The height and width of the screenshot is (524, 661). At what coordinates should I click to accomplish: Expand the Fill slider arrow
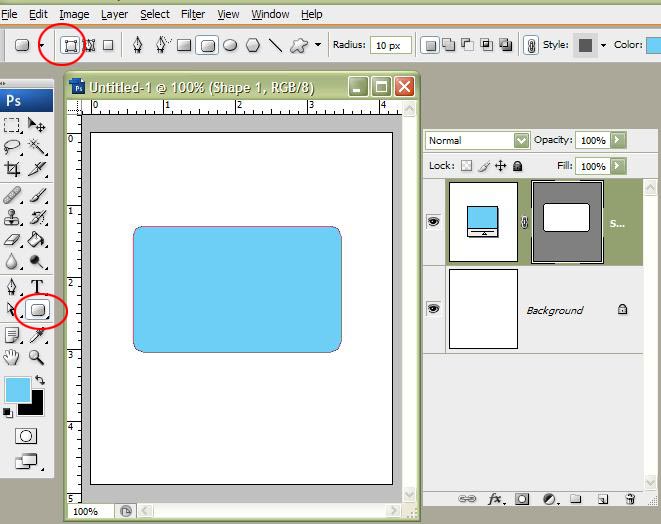618,166
